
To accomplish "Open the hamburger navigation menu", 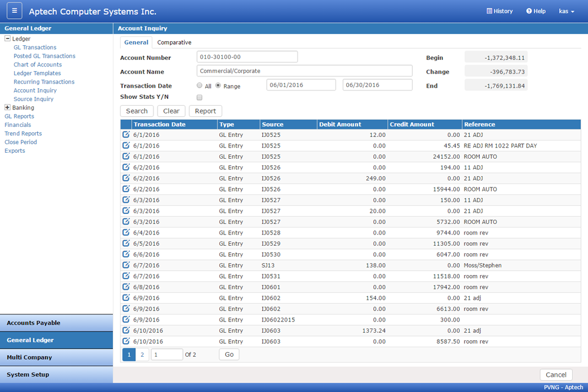I will pos(14,11).
